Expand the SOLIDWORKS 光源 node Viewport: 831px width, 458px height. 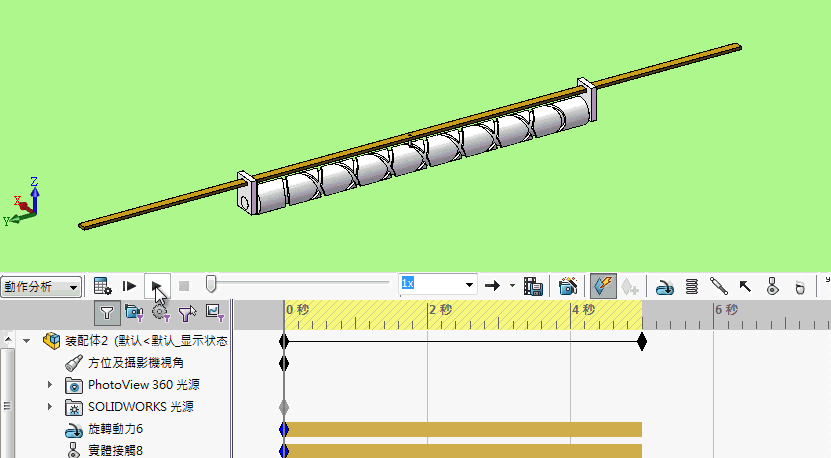point(50,407)
